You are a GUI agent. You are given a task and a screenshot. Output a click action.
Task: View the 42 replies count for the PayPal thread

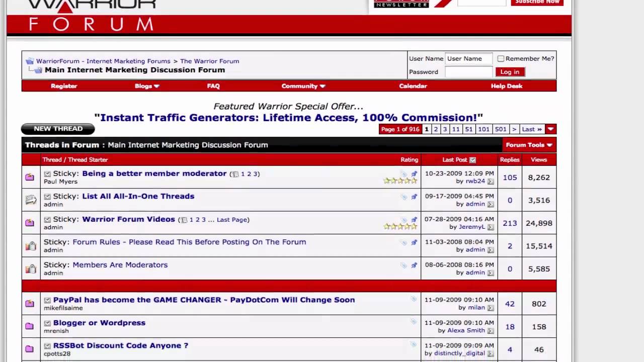[510, 304]
